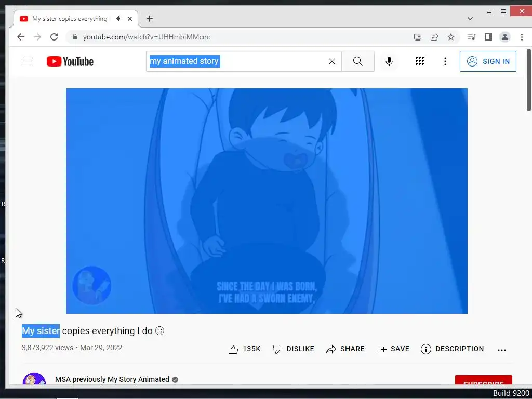The height and width of the screenshot is (399, 532).
Task: Search with your voice microphone
Action: click(389, 61)
